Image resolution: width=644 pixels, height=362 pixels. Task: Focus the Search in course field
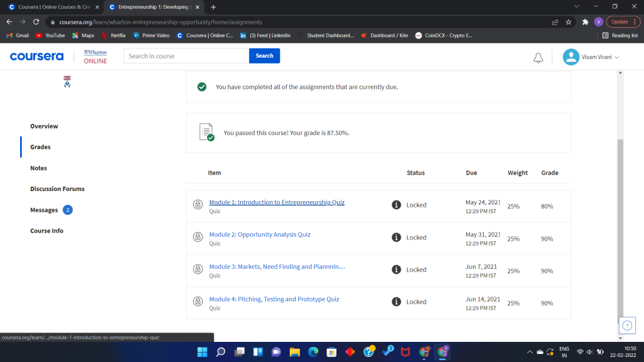click(186, 56)
